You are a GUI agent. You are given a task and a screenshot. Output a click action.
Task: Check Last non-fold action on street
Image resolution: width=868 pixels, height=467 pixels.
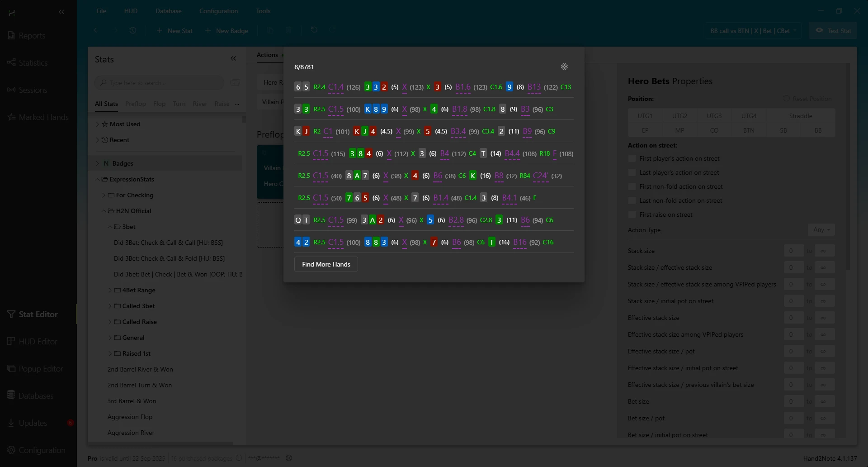point(632,200)
